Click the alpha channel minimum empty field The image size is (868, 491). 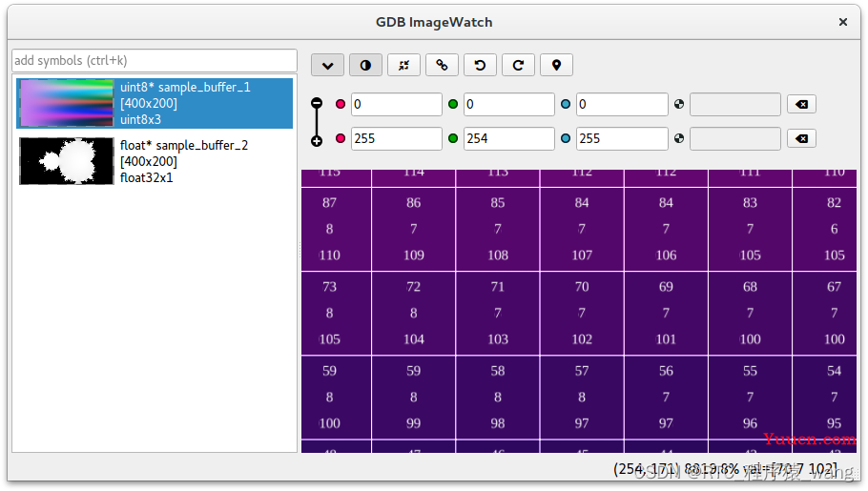click(x=735, y=104)
